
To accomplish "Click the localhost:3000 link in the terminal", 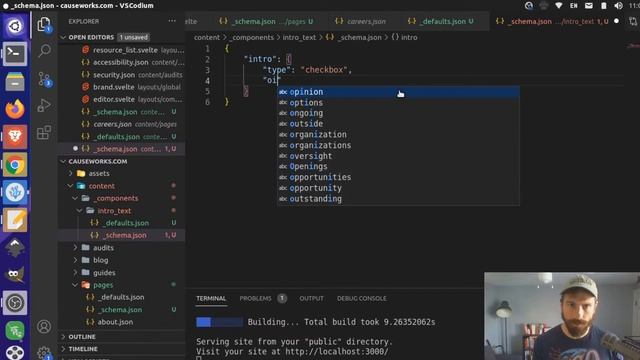I will point(337,351).
